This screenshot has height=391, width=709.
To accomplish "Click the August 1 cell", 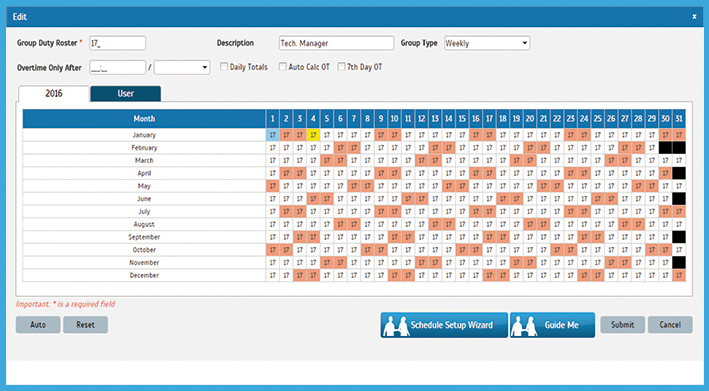I will pos(272,224).
